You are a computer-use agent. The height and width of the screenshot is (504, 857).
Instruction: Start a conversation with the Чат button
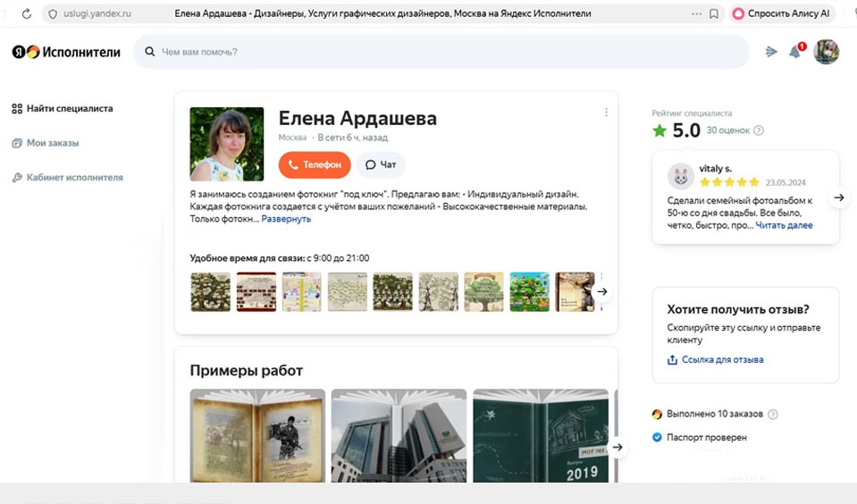(381, 164)
